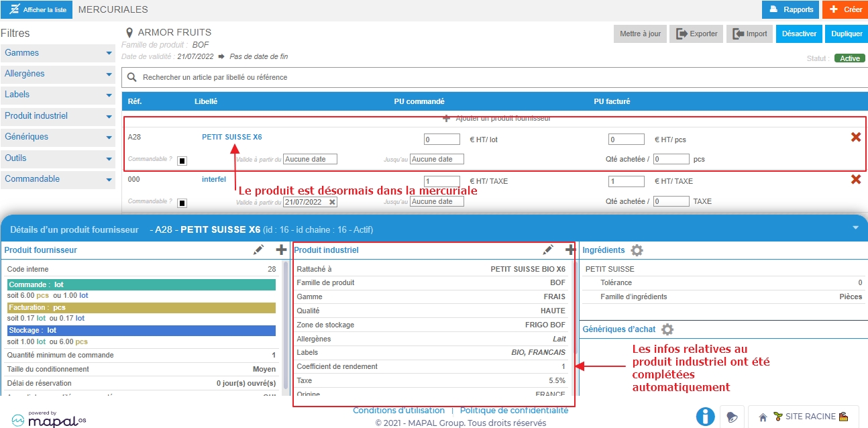
Task: Delete the PETIT SUISSE X6 row
Action: pyautogui.click(x=856, y=137)
